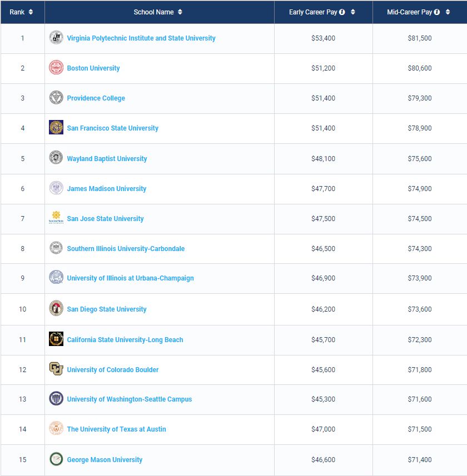
Task: Open California State University-Long Beach link
Action: coord(125,340)
